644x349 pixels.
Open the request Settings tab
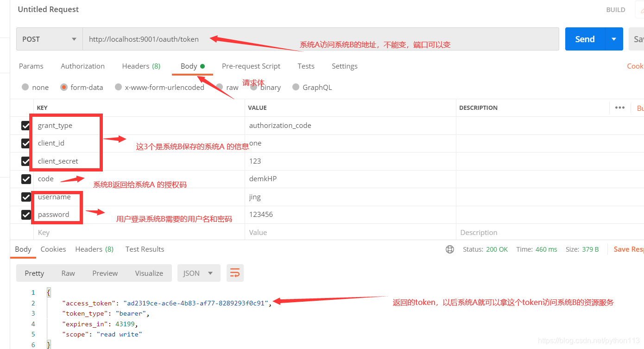345,66
